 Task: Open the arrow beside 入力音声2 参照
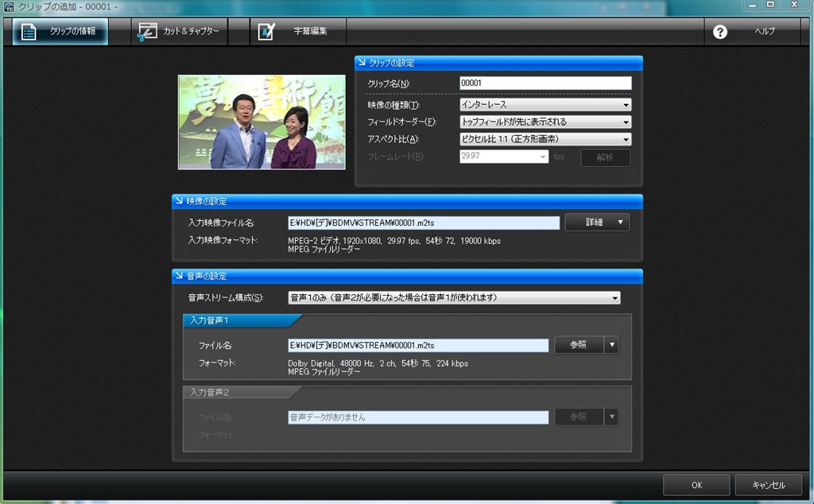pos(611,417)
